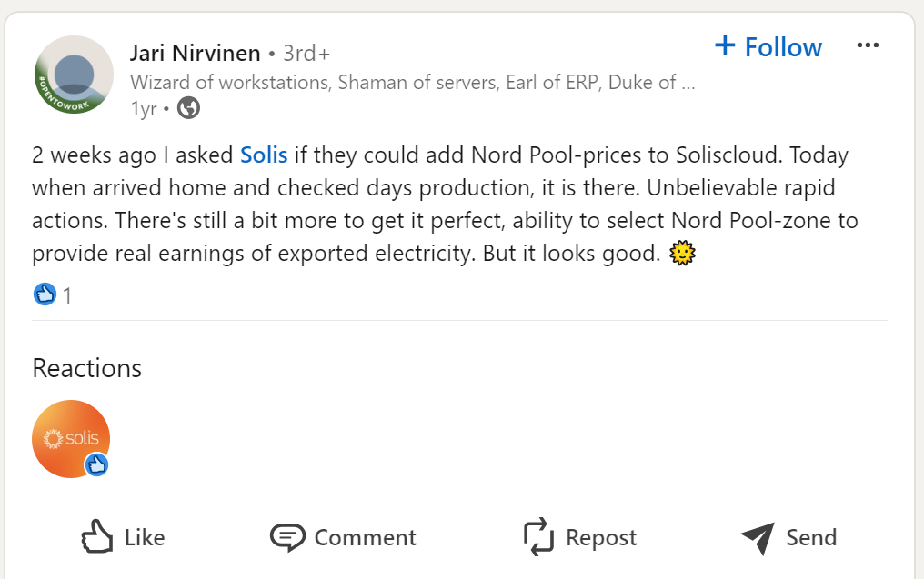The width and height of the screenshot is (924, 579).
Task: Click the Reactions section heading
Action: [87, 368]
